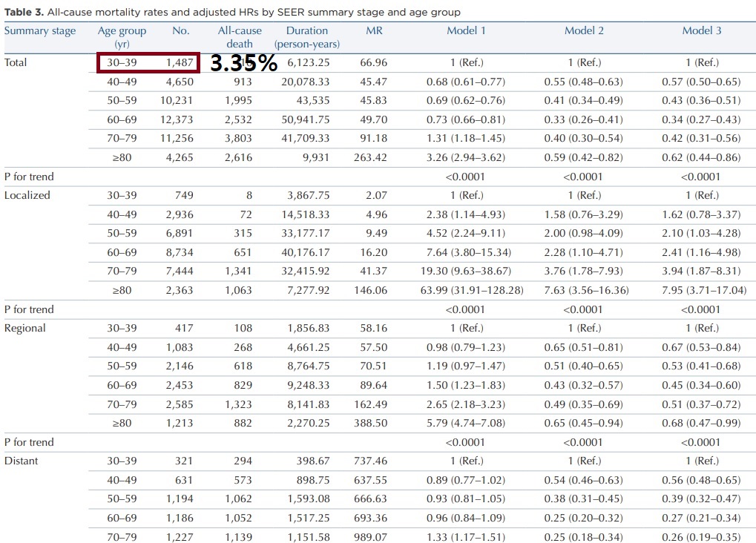The height and width of the screenshot is (543, 756).
Task: Click the MR value 58.16
Action: [x=374, y=329]
